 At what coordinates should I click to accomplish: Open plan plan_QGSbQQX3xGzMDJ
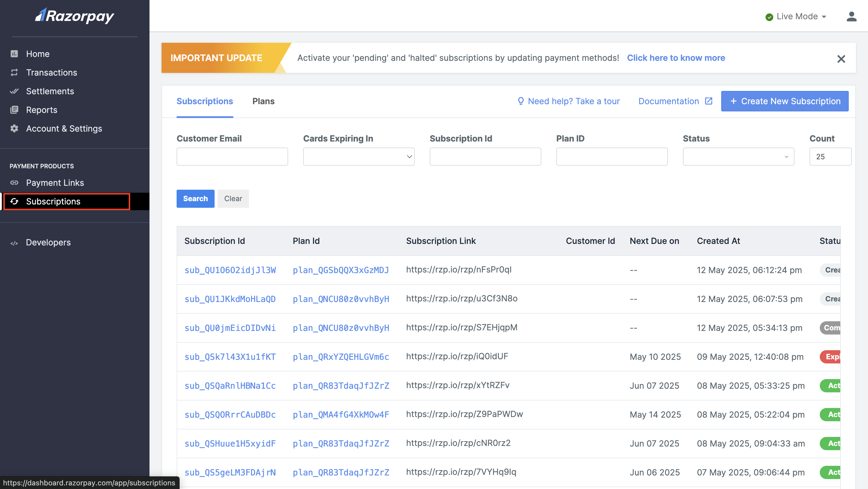341,270
